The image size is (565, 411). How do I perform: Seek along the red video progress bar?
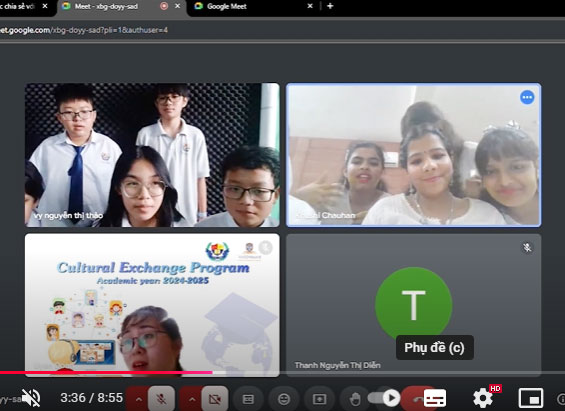pyautogui.click(x=106, y=372)
